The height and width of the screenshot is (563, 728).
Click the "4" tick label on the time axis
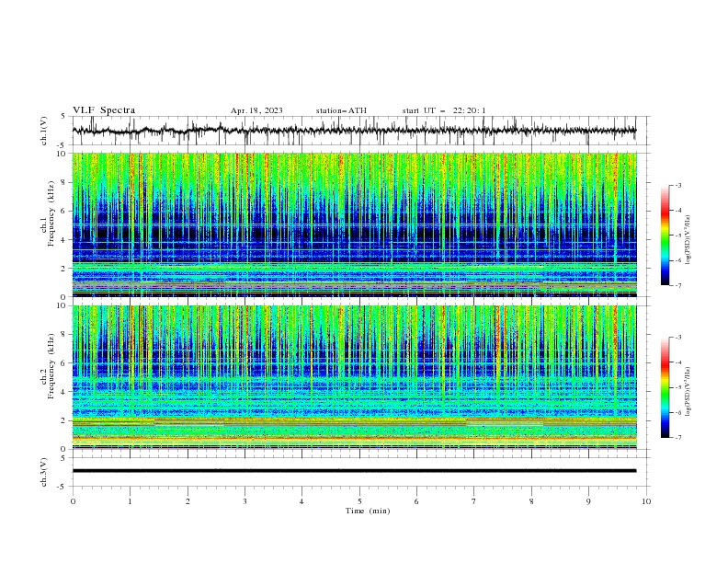click(x=301, y=501)
